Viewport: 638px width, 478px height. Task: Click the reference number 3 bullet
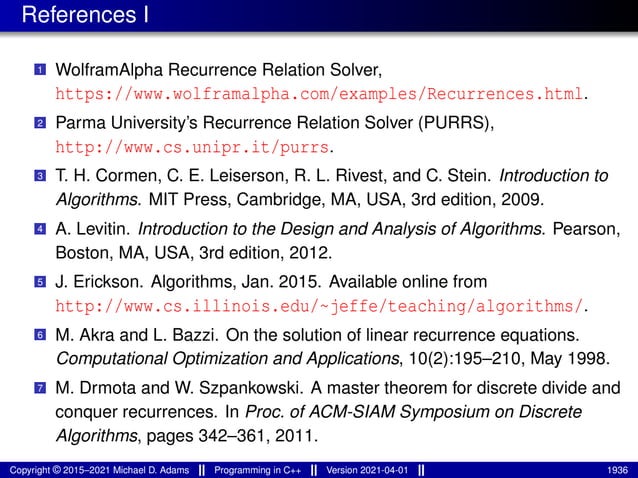tap(40, 176)
